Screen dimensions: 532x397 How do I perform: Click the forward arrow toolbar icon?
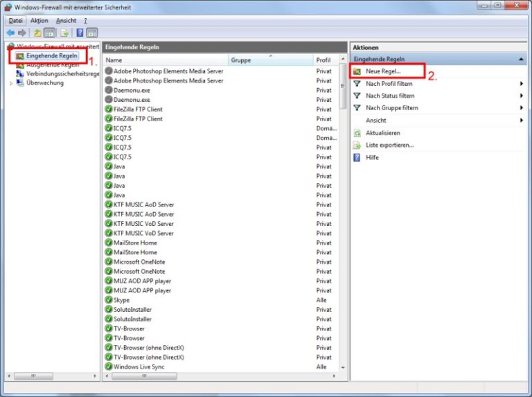(x=22, y=33)
